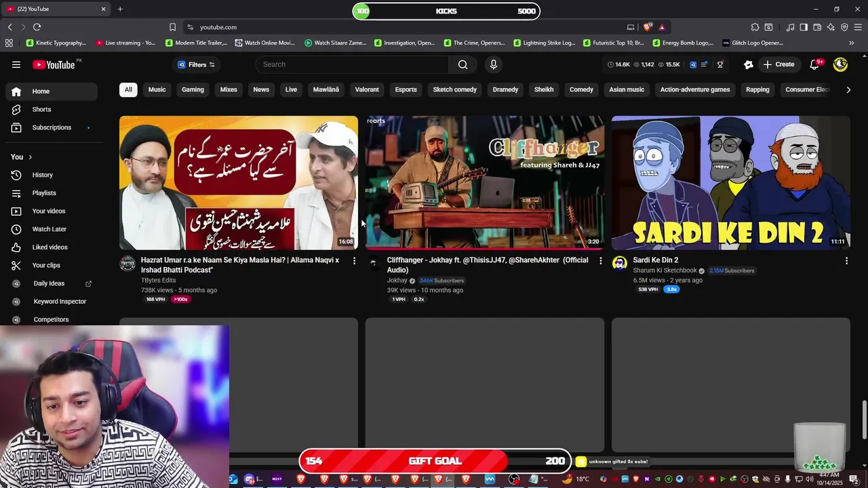The image size is (868, 488).
Task: Click the blue vidIQ logo icon
Action: (x=693, y=64)
